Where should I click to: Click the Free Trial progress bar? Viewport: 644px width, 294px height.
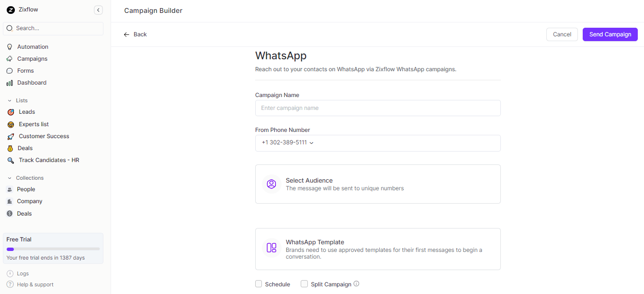coord(53,248)
